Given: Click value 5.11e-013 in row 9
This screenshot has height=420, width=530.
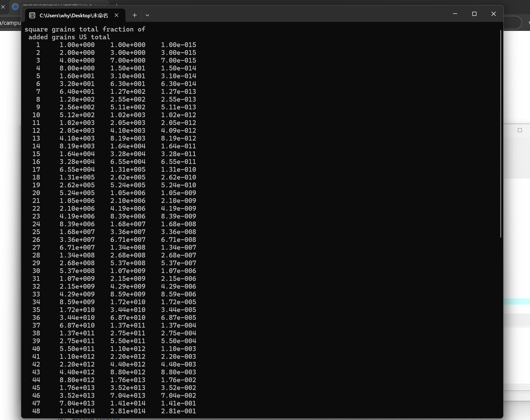Looking at the screenshot, I should tap(179, 107).
